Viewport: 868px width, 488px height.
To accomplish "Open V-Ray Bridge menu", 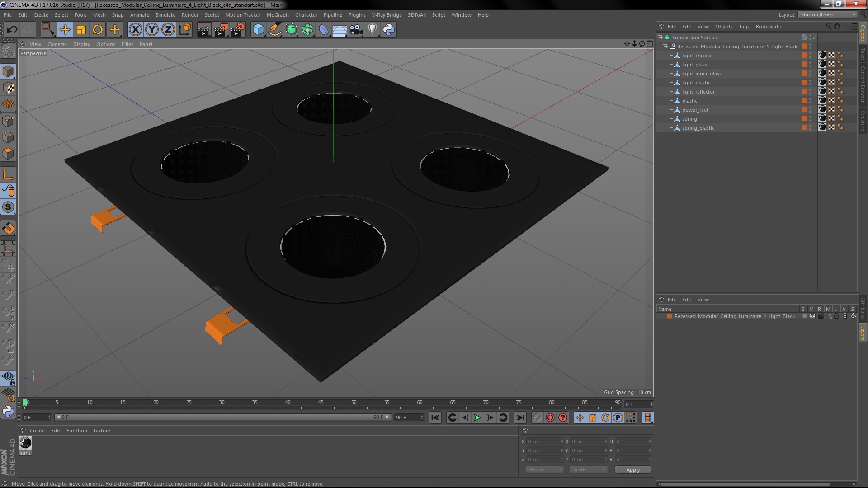I will [387, 15].
